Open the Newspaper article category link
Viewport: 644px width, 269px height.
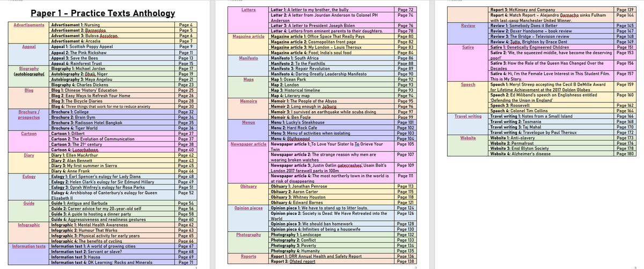[248, 144]
